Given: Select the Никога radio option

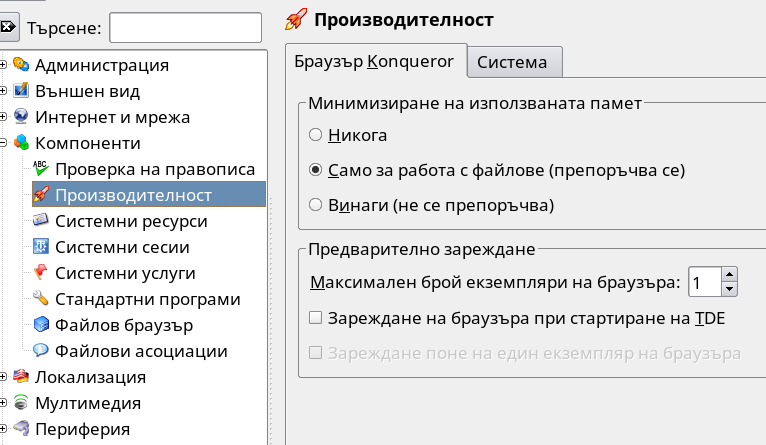Looking at the screenshot, I should tap(316, 135).
